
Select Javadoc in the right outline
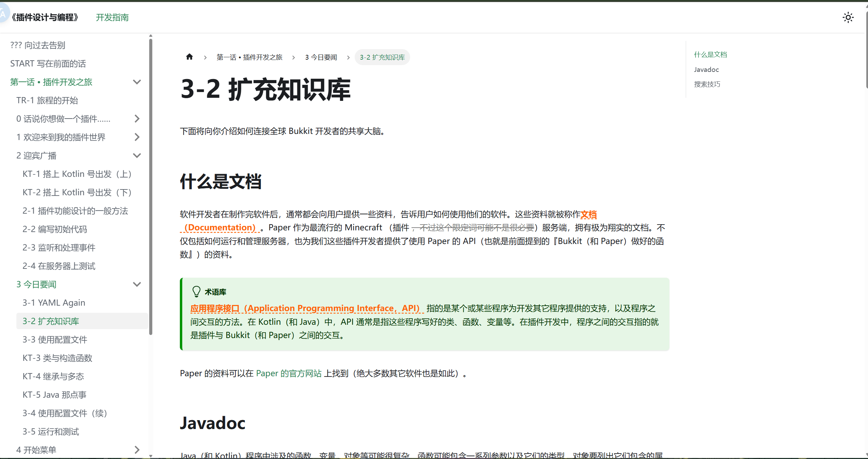(x=706, y=69)
